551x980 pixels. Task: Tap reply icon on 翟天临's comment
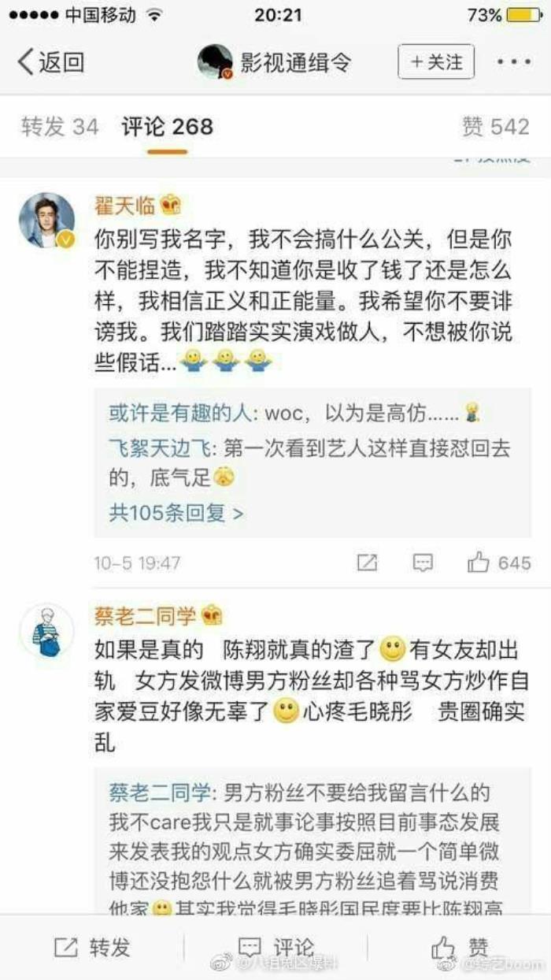(x=423, y=562)
